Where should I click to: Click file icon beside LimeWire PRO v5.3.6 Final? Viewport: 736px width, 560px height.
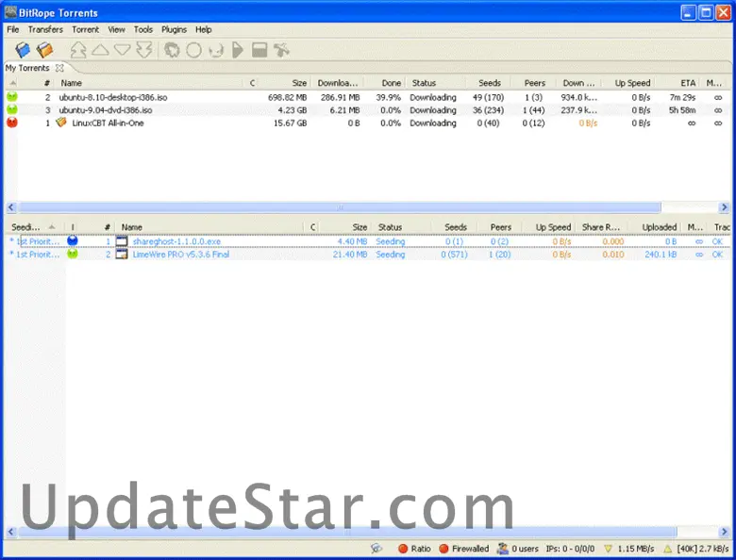point(122,255)
